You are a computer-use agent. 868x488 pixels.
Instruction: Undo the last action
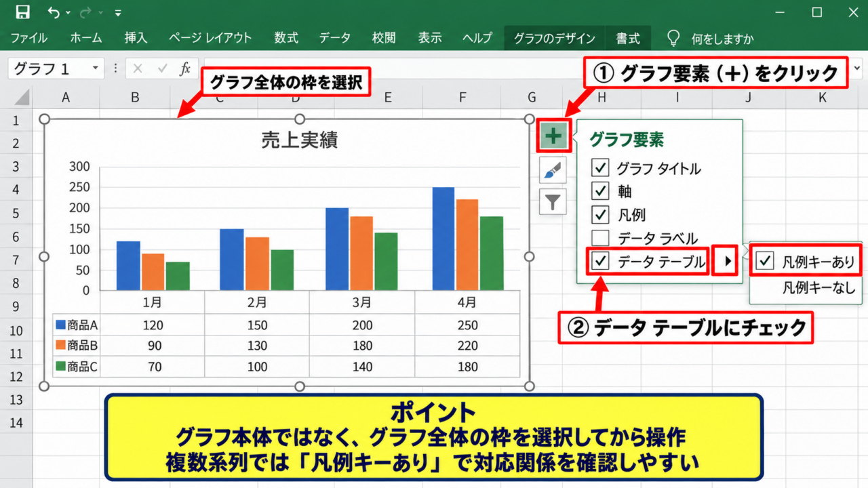(x=54, y=12)
